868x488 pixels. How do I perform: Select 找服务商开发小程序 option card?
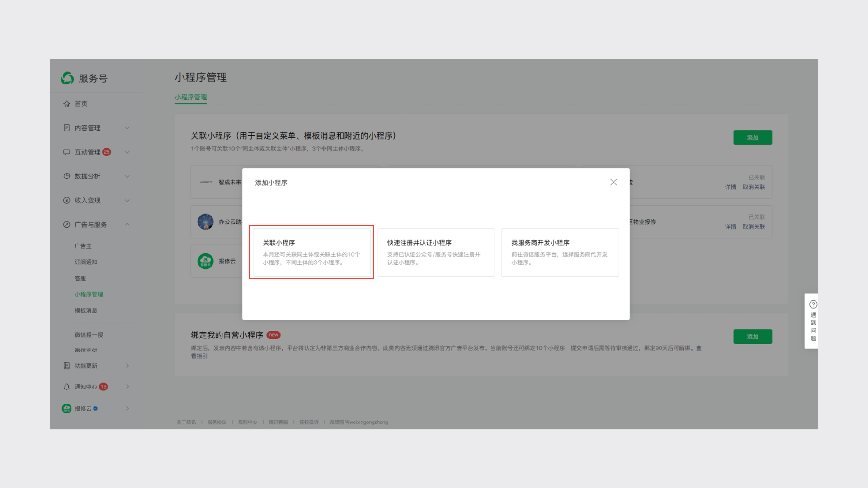click(560, 252)
